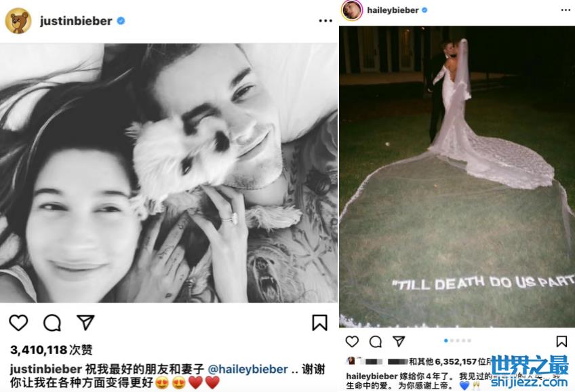
Task: Open justinbieber bear profile picture
Action: click(x=18, y=21)
